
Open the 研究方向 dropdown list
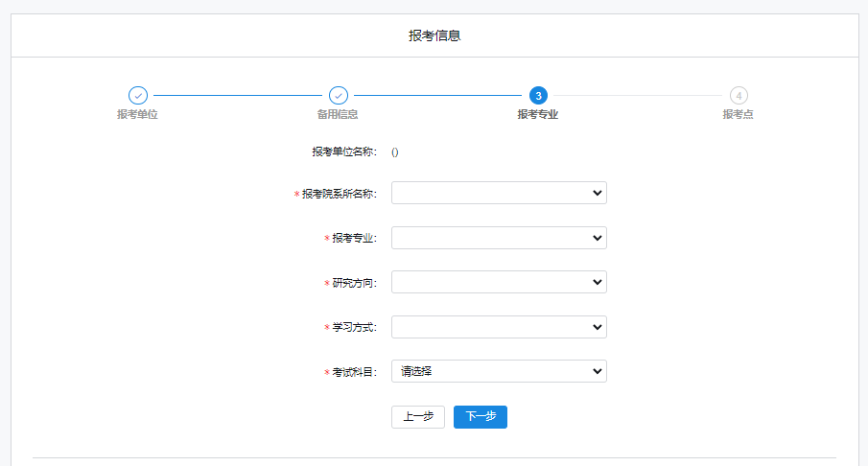click(499, 283)
